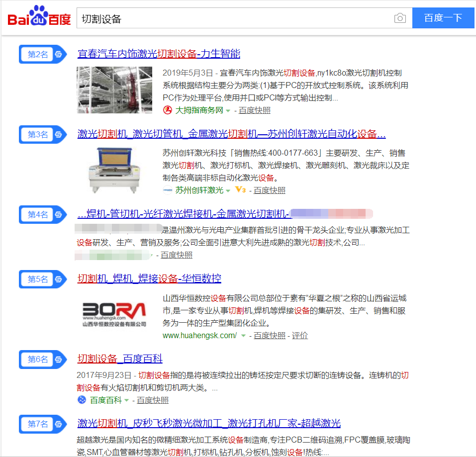The height and width of the screenshot is (457, 476).
Task: Open result 宜春汽车内饰激光切割设备-力生智能
Action: pyautogui.click(x=159, y=54)
